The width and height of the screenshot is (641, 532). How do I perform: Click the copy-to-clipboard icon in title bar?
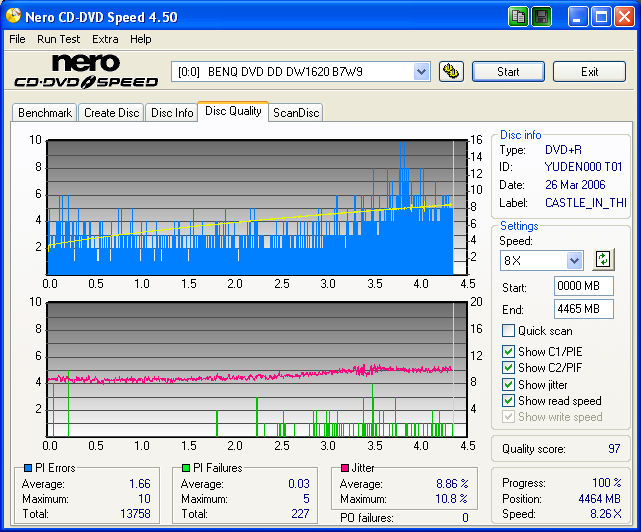pyautogui.click(x=518, y=17)
